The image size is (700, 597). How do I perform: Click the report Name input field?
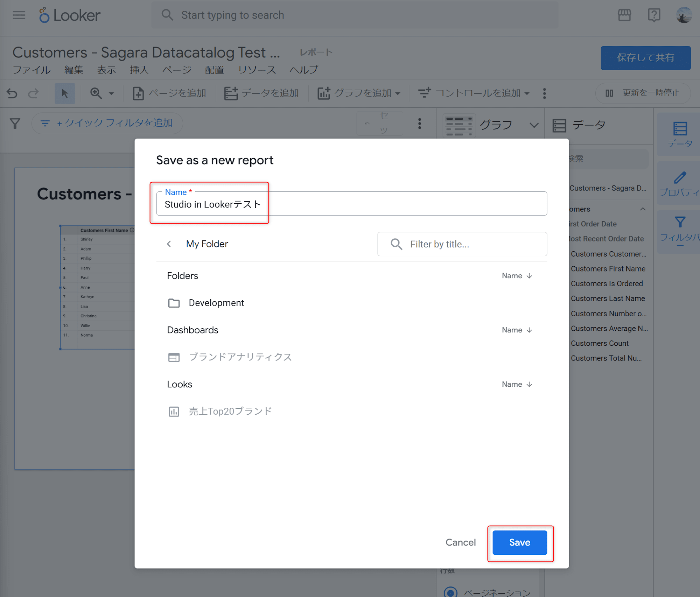coord(351,204)
